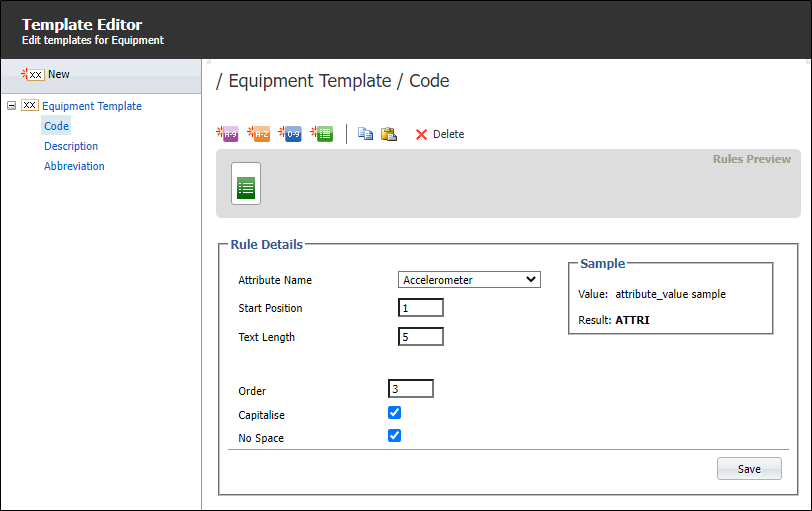Open the Description tree item
Viewport: 812px width, 511px height.
[71, 146]
